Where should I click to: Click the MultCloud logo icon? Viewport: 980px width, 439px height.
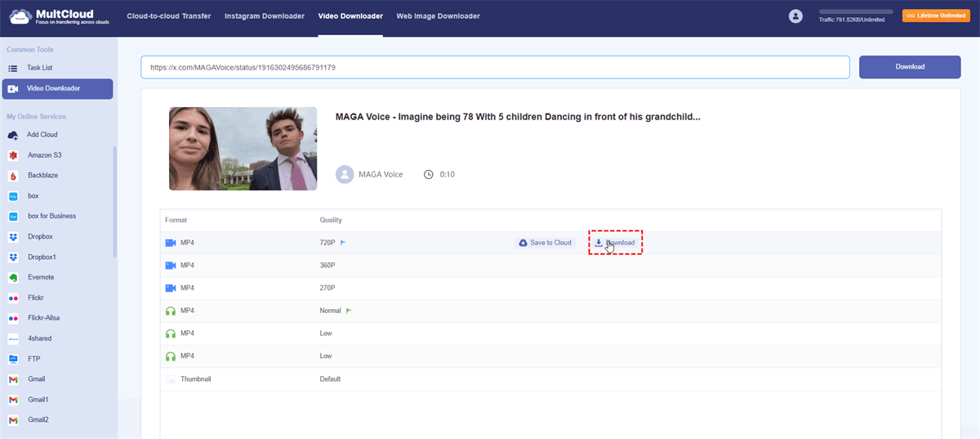20,16
